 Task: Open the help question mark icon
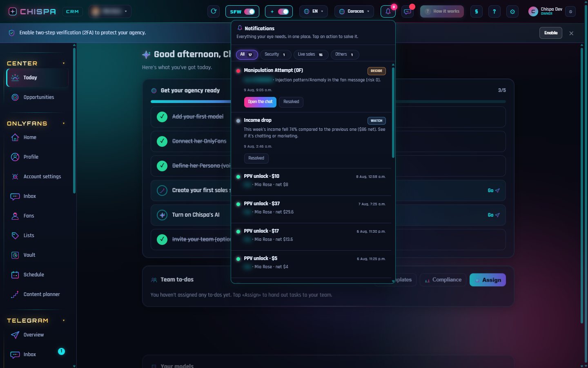[494, 11]
